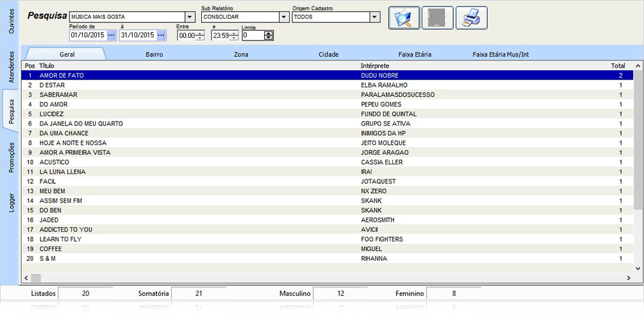644x328 pixels.
Task: Open the Sub Relatório dropdown
Action: (283, 17)
